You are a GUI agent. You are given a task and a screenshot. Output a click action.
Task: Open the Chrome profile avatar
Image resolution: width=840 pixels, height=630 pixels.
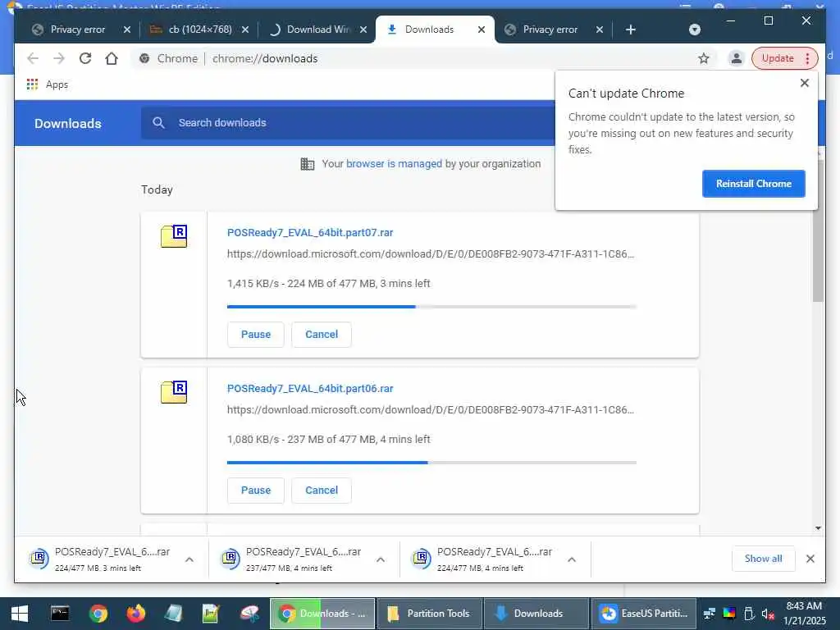click(x=737, y=58)
